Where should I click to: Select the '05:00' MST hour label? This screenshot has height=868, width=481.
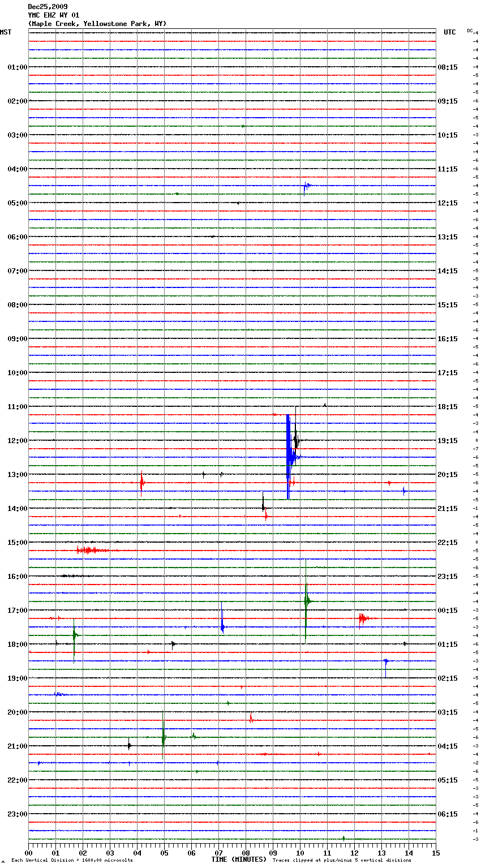pyautogui.click(x=18, y=203)
